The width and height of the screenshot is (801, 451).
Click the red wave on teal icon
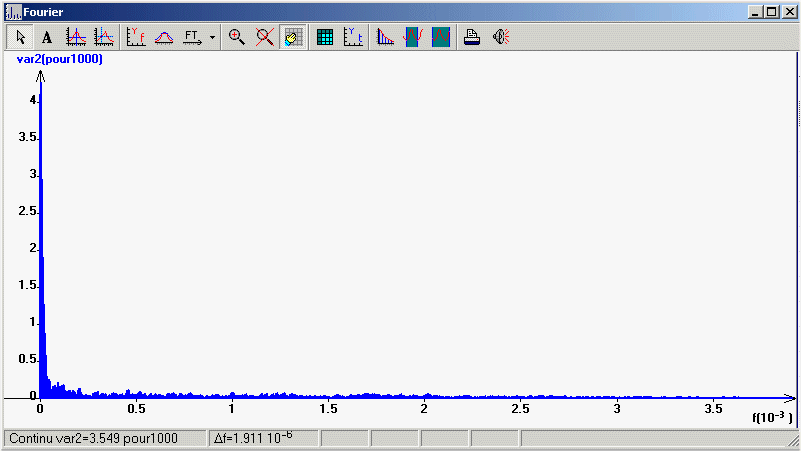coord(441,37)
